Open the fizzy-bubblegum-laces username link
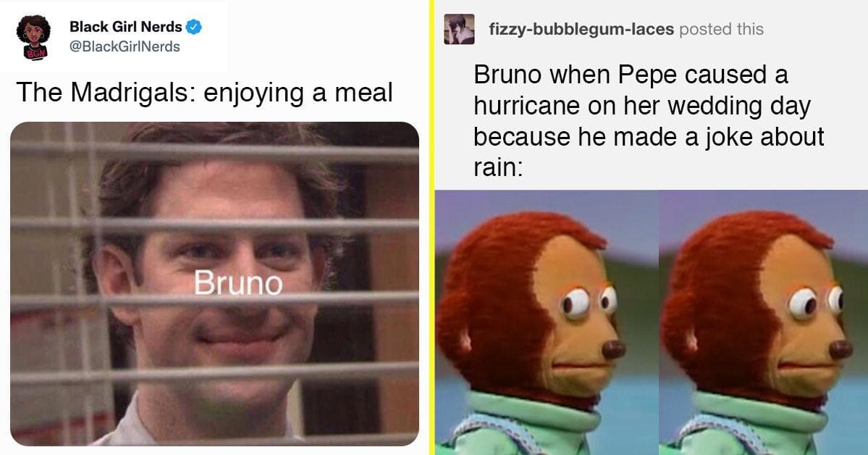The height and width of the screenshot is (455, 868). [581, 30]
